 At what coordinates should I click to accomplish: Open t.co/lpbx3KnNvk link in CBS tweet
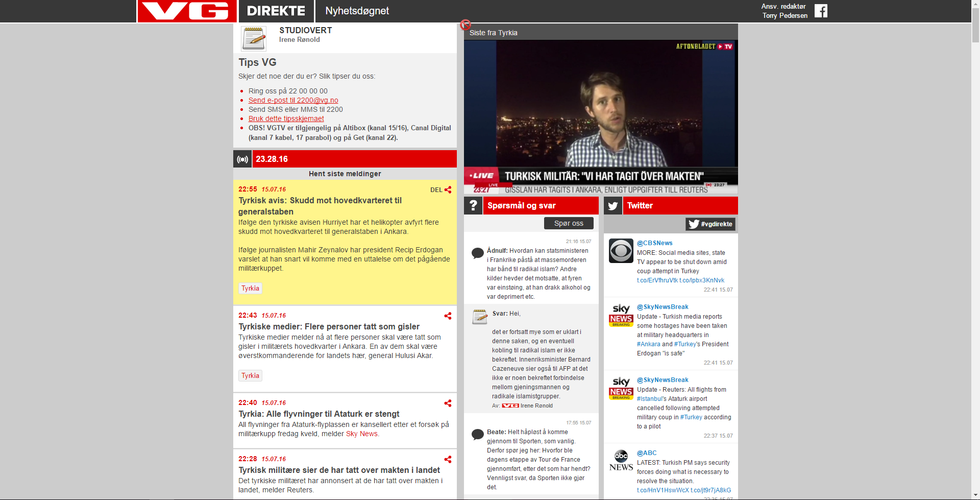(702, 280)
